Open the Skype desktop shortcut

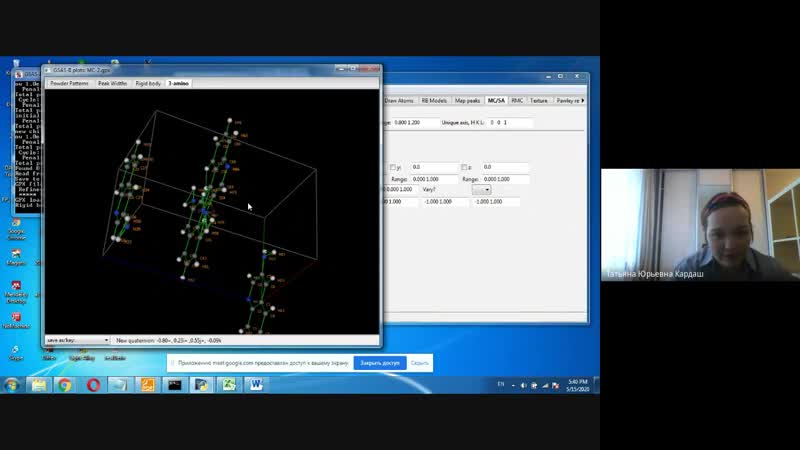(x=16, y=352)
